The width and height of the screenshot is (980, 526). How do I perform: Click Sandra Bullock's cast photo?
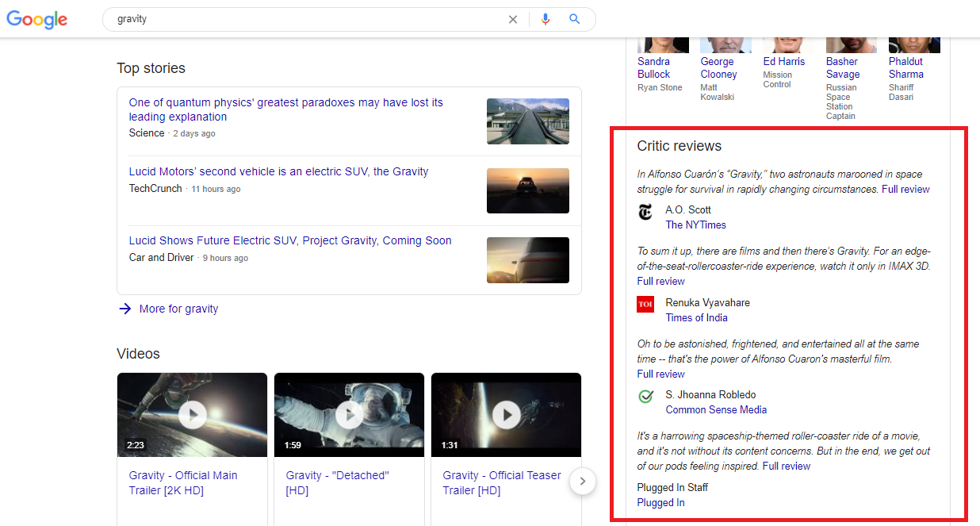coord(663,45)
